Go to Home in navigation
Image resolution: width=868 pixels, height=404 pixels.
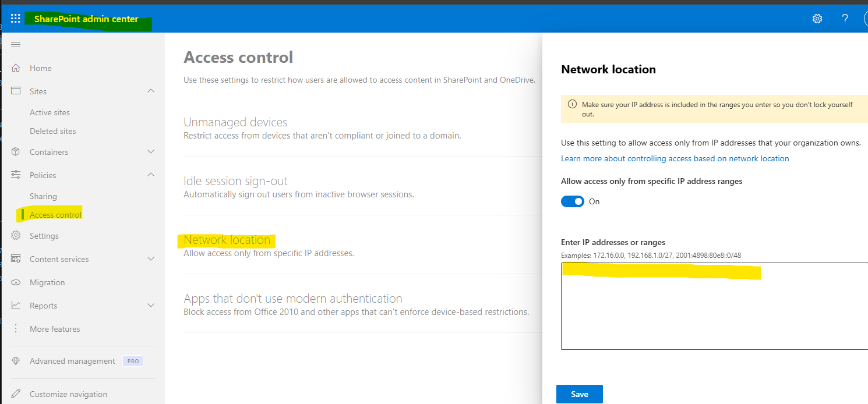point(41,68)
